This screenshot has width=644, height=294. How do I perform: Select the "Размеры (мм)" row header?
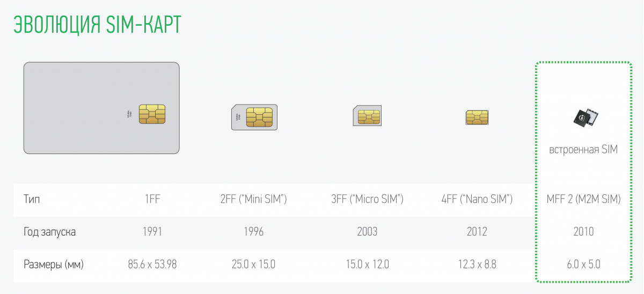(54, 264)
